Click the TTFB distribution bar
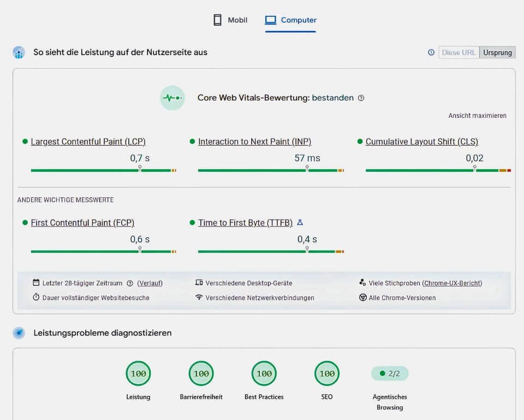Screen dimensions: 524x420 point(271,251)
